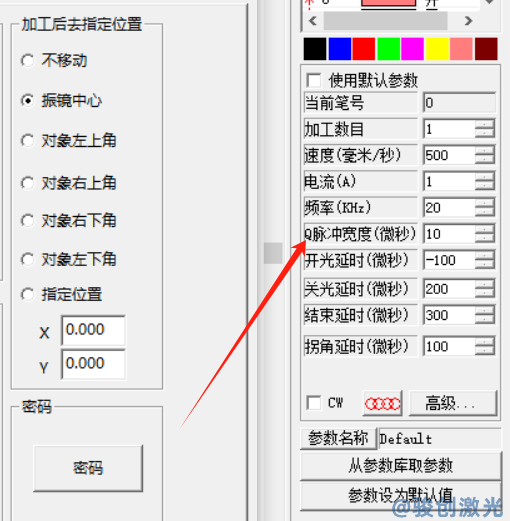510x521 pixels.
Task: Choose 对象右下角 as end position
Action: 27,220
